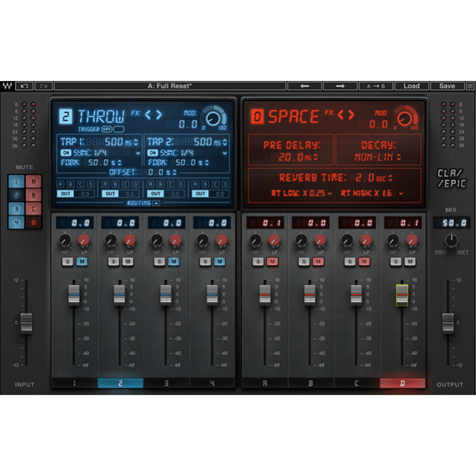Click the Load button
Screen dimensions: 476x476
[x=411, y=86]
